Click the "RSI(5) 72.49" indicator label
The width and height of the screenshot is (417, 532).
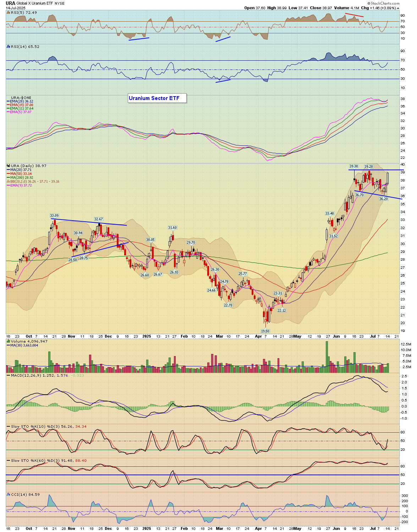[24, 13]
